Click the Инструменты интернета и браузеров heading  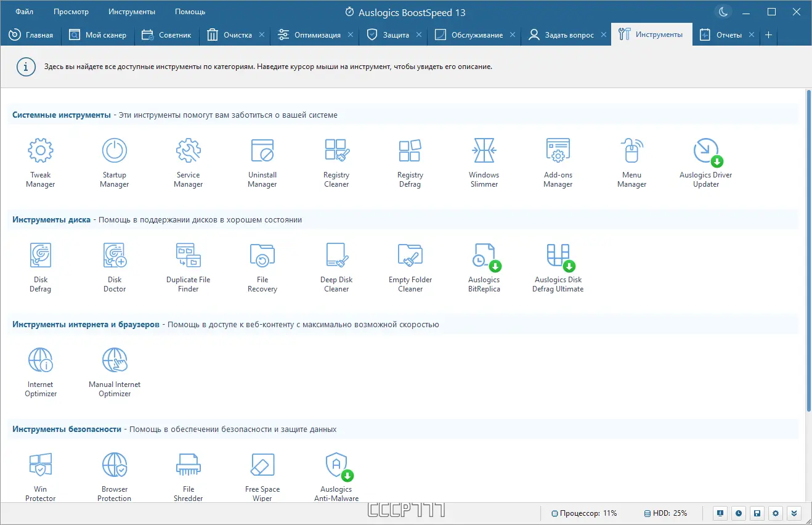coord(86,324)
